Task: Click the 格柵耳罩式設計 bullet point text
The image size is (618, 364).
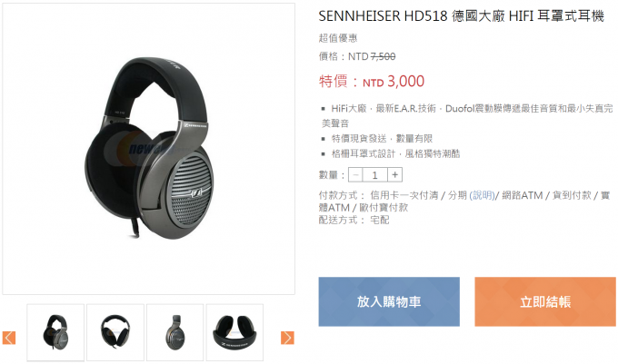Action: [x=395, y=153]
